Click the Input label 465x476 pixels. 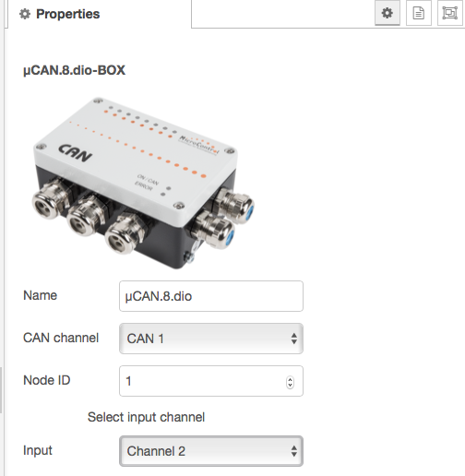(x=38, y=451)
